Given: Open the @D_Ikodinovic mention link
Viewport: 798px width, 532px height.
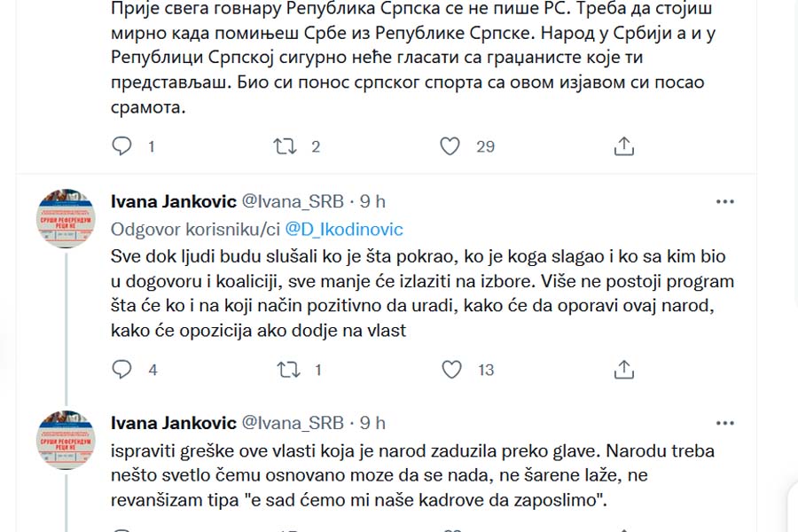Looking at the screenshot, I should tap(343, 230).
